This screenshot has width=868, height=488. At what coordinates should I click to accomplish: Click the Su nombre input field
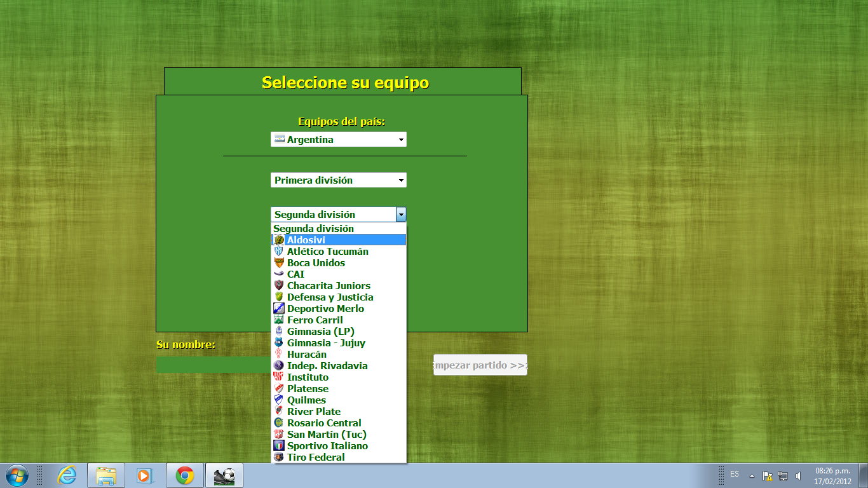pos(214,365)
